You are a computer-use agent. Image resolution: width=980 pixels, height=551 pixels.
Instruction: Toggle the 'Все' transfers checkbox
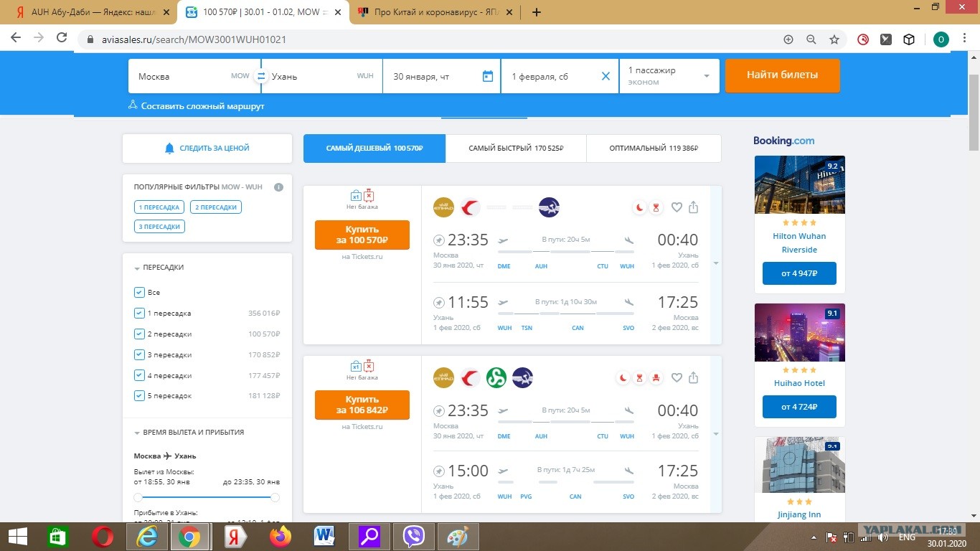pos(139,292)
